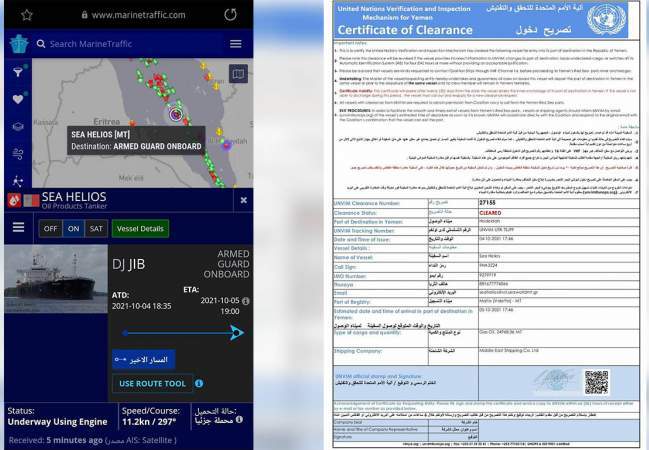Image resolution: width=649 pixels, height=450 pixels.
Task: Close the SEA HELIOS vessel panel
Action: click(x=243, y=200)
